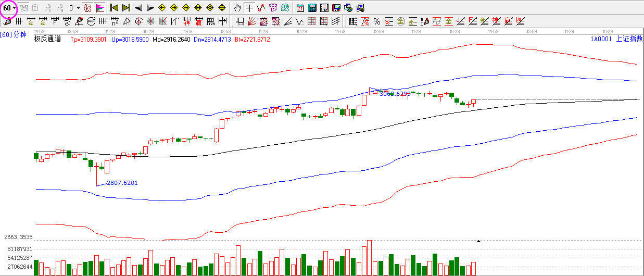This screenshot has width=644, height=276.
Task: Select the red fan lines tool
Action: 251,21
